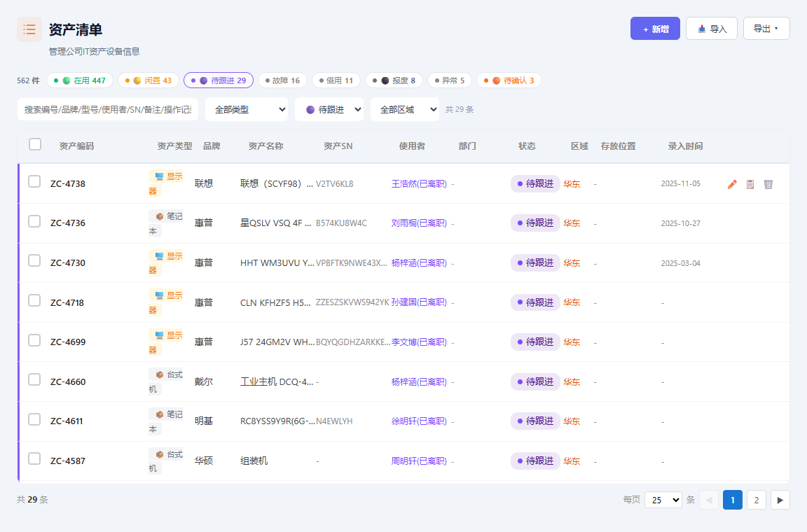
Task: Open the per-page 25 rows dropdown
Action: tap(663, 500)
